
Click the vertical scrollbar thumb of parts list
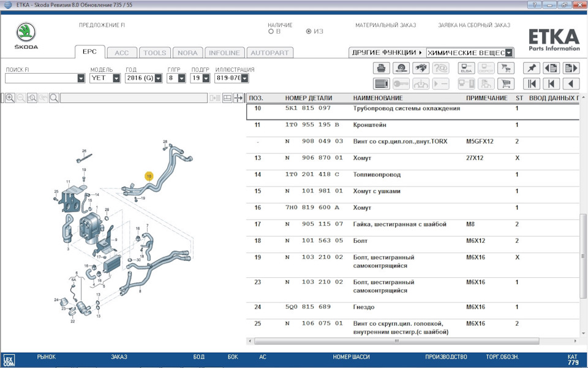point(582,256)
